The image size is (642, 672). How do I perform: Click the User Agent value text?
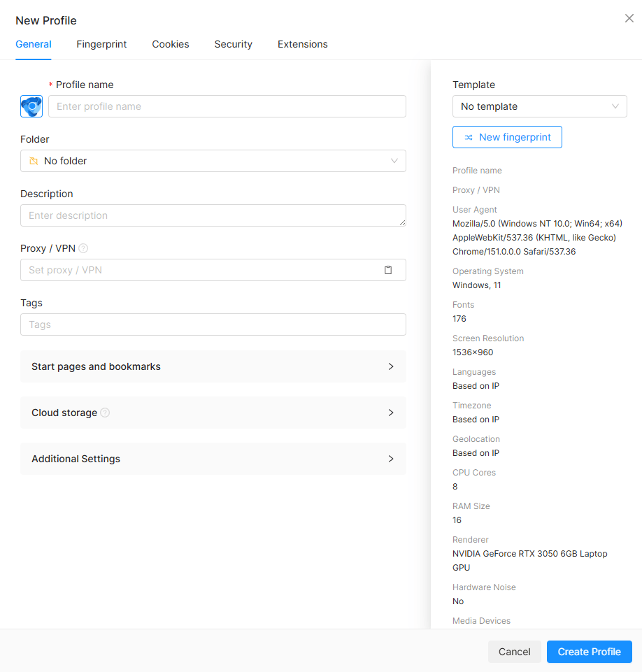(x=537, y=238)
